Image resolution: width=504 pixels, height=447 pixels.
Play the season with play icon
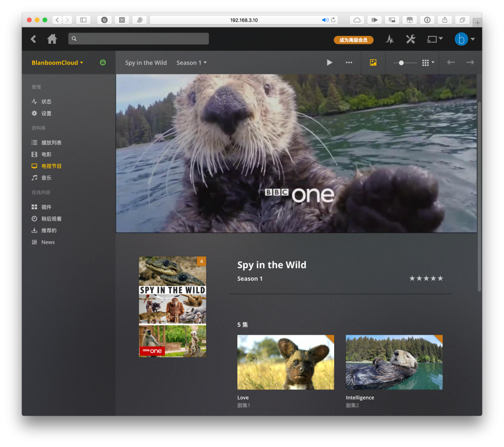[329, 63]
